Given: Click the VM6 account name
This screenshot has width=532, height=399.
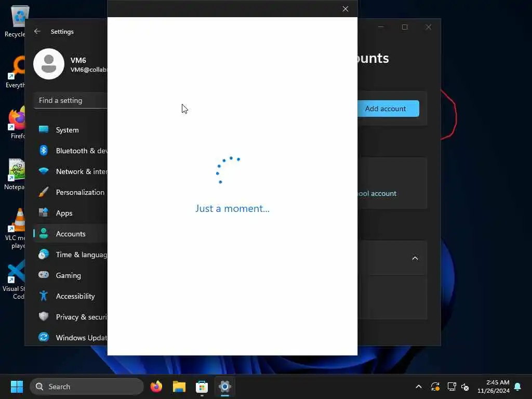Looking at the screenshot, I should pos(78,60).
